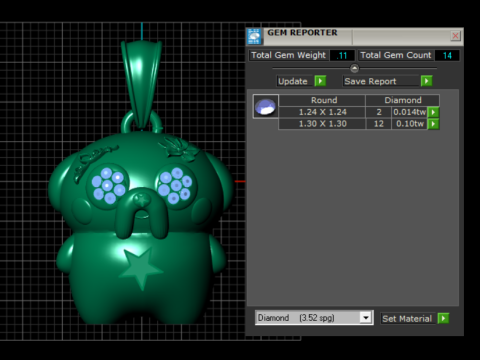Click the Total Gem Count label
Viewport: 480px width, 360px height.
[396, 55]
